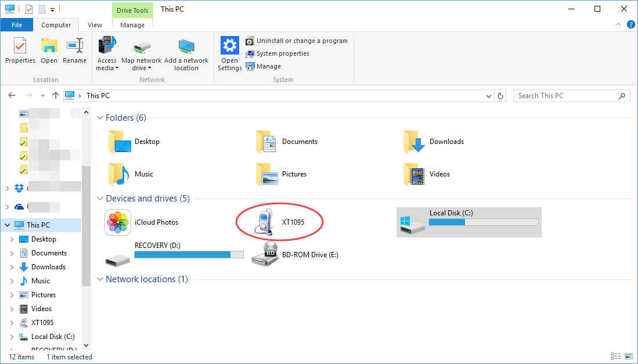Expand the Network locations group

(x=100, y=279)
